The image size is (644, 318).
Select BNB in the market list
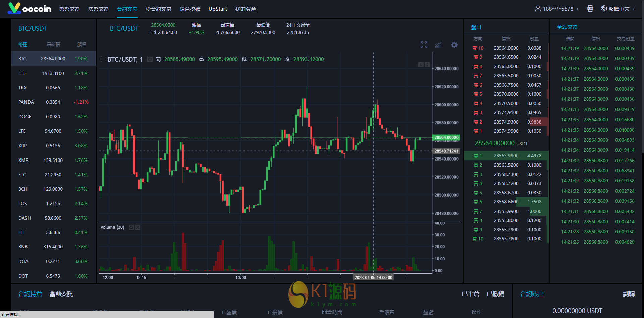(x=53, y=247)
